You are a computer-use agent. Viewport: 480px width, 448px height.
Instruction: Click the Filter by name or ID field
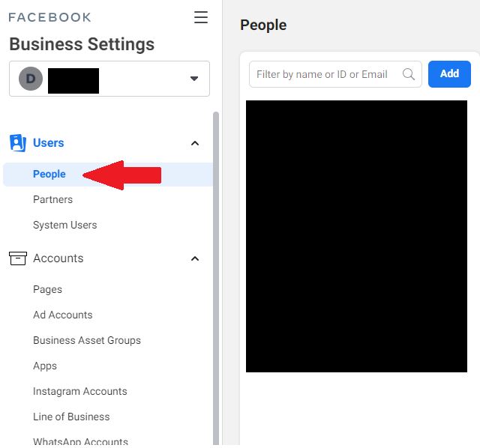[335, 74]
